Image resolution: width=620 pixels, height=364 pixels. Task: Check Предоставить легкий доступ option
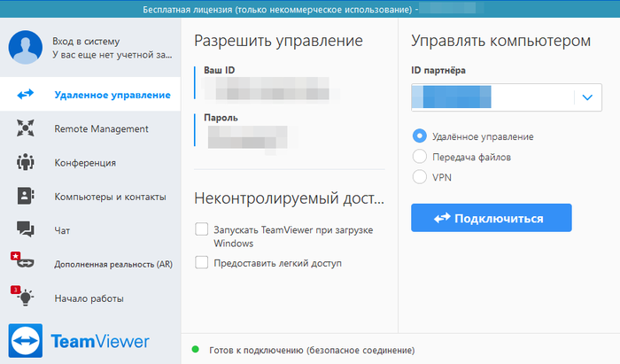(x=202, y=263)
